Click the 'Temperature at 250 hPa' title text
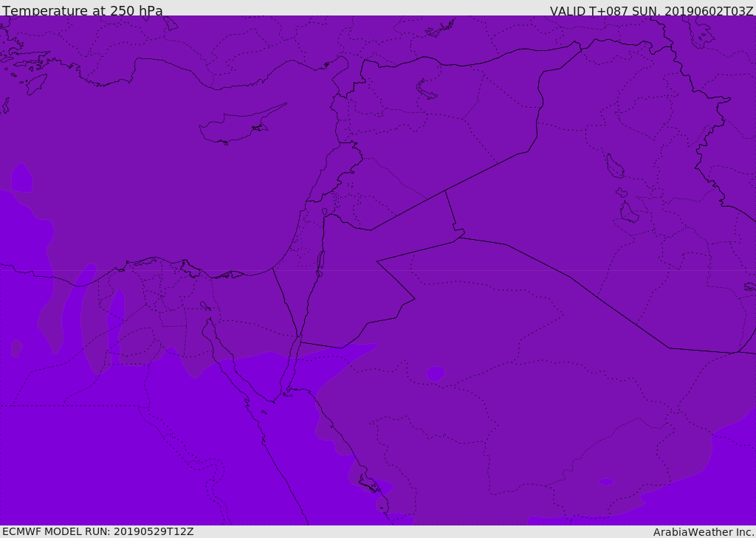Viewport: 756px width, 538px height. [x=83, y=10]
